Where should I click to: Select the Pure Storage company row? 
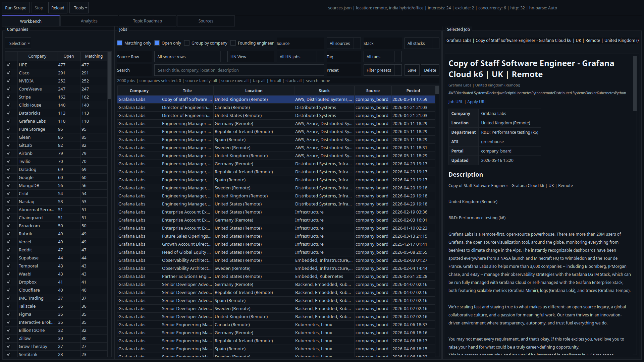[56, 129]
